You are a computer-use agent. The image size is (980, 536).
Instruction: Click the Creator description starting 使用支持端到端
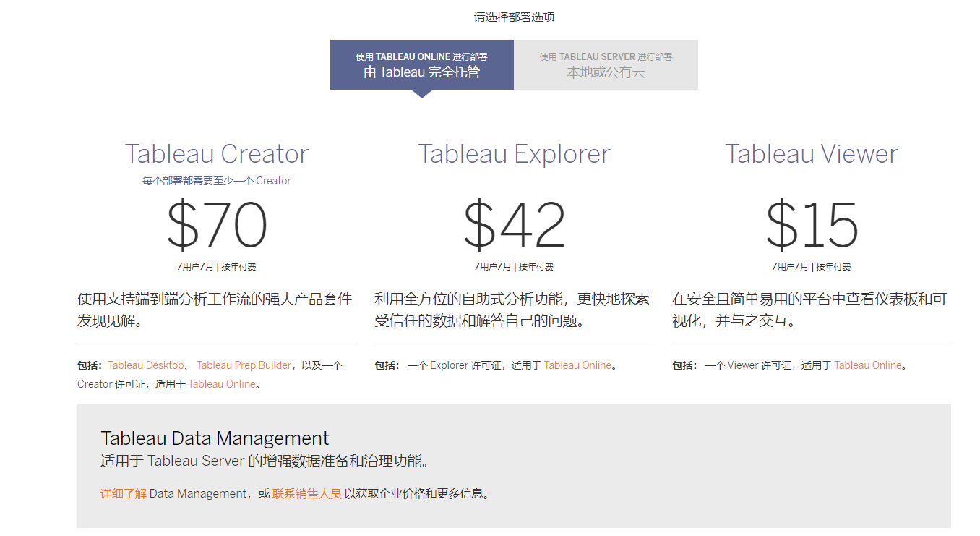coord(215,310)
